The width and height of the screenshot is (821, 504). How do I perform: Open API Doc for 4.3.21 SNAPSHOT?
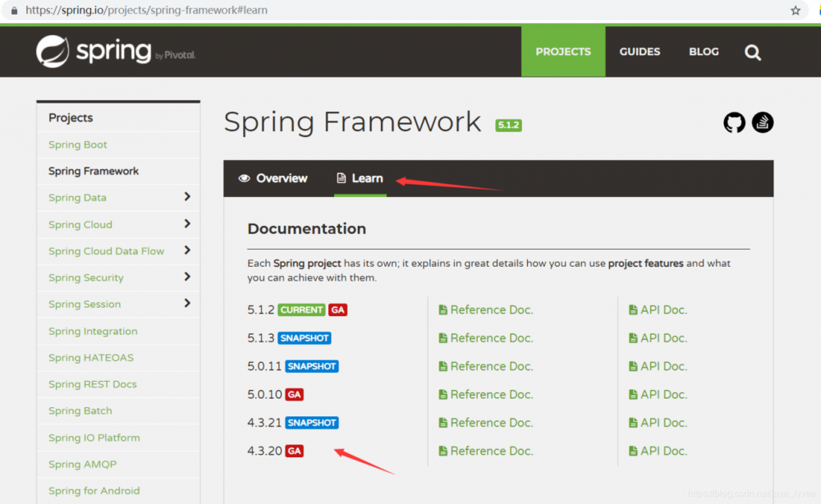658,423
